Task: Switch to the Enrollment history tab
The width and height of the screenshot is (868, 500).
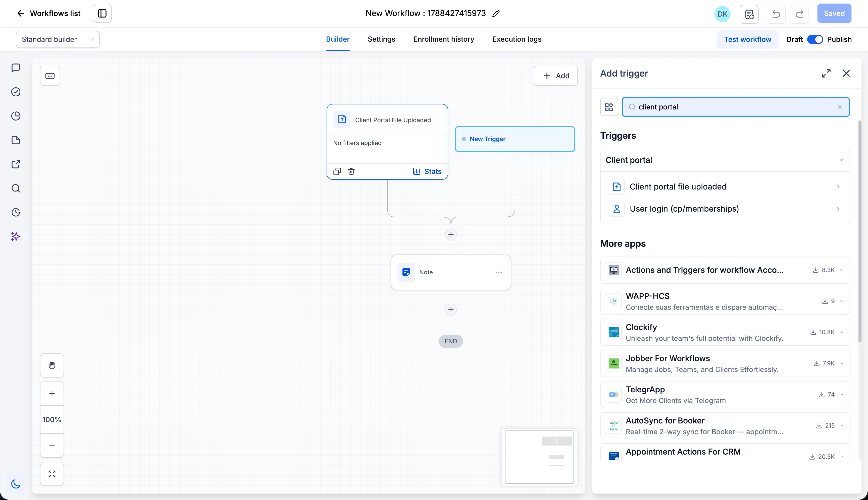Action: tap(444, 39)
